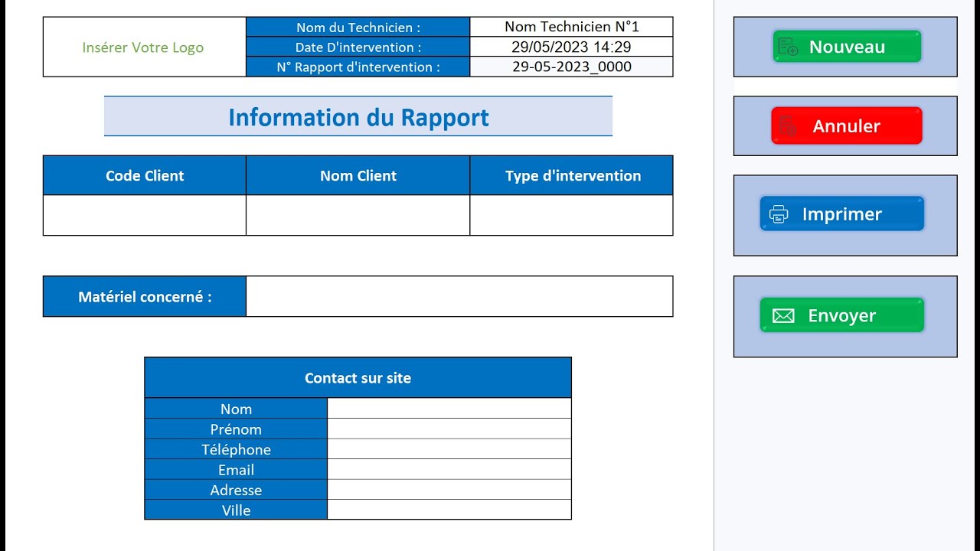Click the 'Type d'intervention' column header

coord(572,175)
